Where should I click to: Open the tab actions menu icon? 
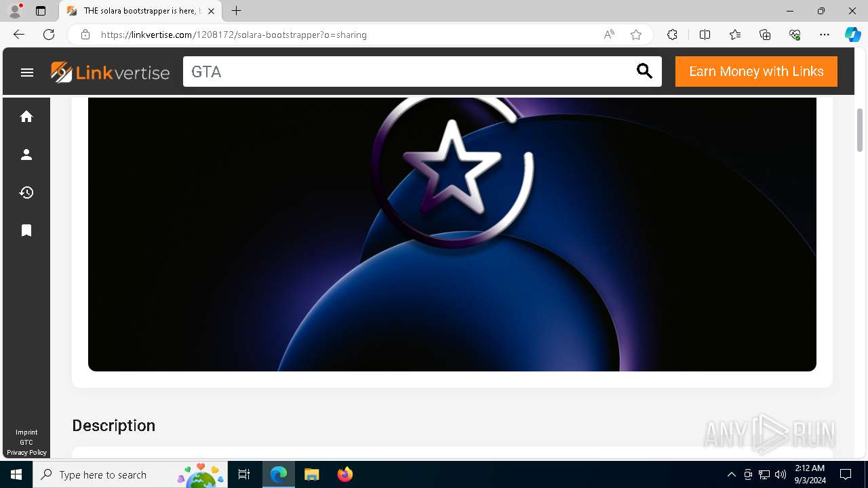coord(41,11)
